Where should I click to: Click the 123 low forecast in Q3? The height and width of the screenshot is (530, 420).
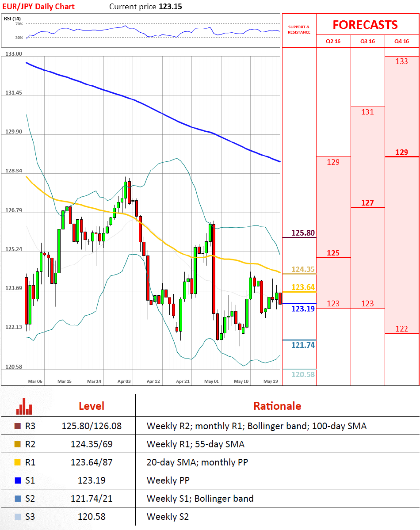coord(367,304)
